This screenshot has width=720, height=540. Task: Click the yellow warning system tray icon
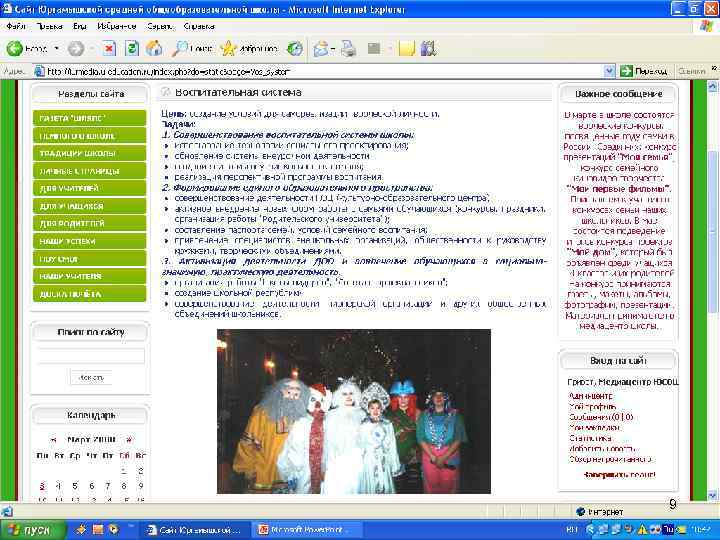(643, 530)
